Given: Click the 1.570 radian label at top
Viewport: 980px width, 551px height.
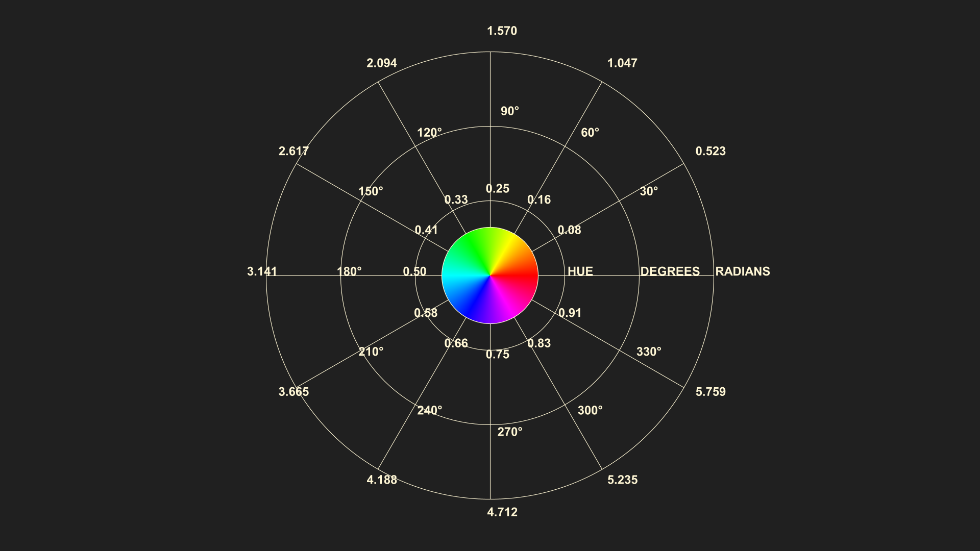Looking at the screenshot, I should (x=502, y=31).
